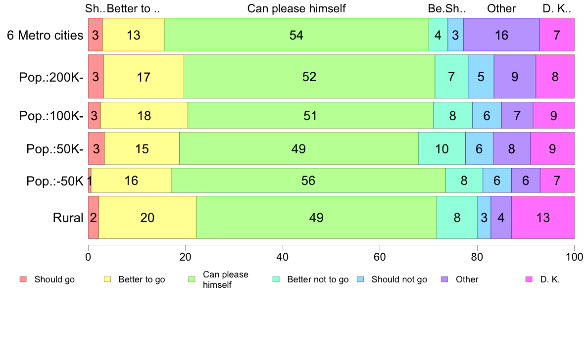Screen dimensions: 588x364
Task: Click the Pop.:200K- yellow segment labeled 17
Action: [x=144, y=77]
